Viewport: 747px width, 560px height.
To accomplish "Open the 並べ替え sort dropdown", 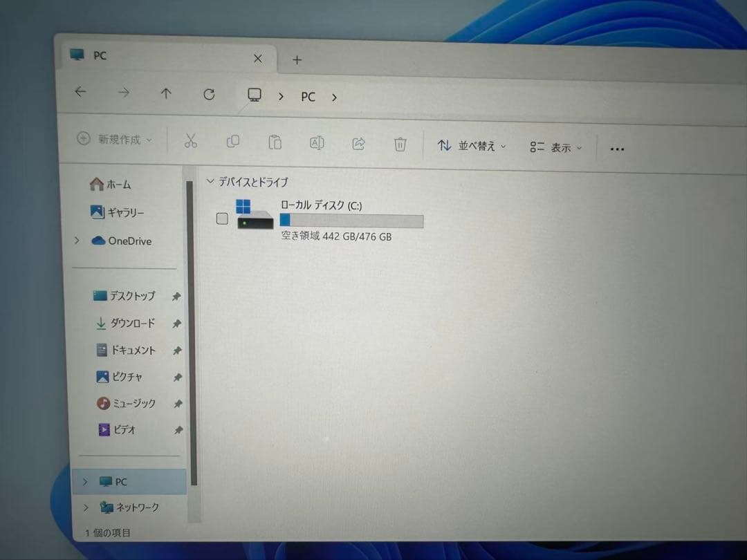I will [472, 146].
